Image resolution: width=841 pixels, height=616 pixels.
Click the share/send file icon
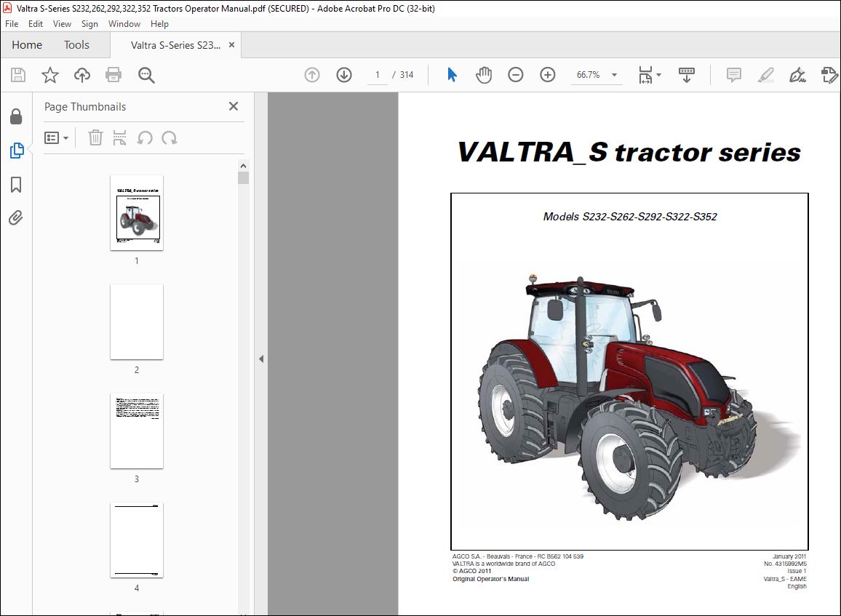pyautogui.click(x=829, y=75)
